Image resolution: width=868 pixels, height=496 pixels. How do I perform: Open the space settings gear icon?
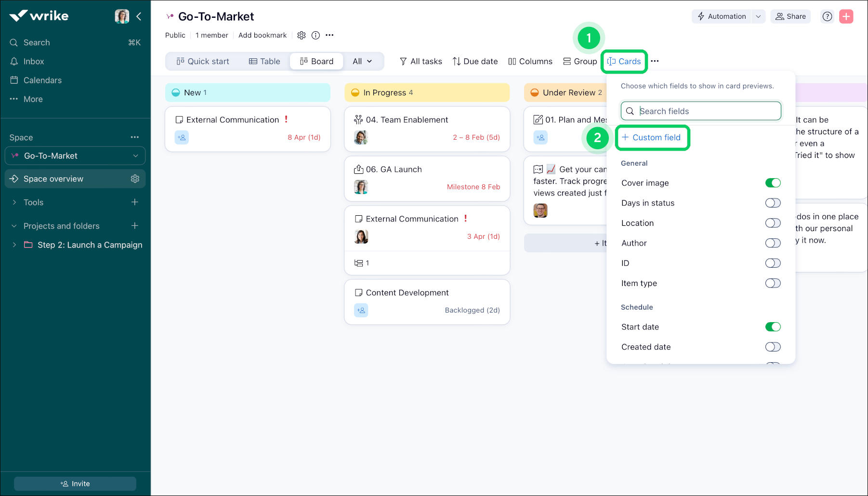(302, 35)
